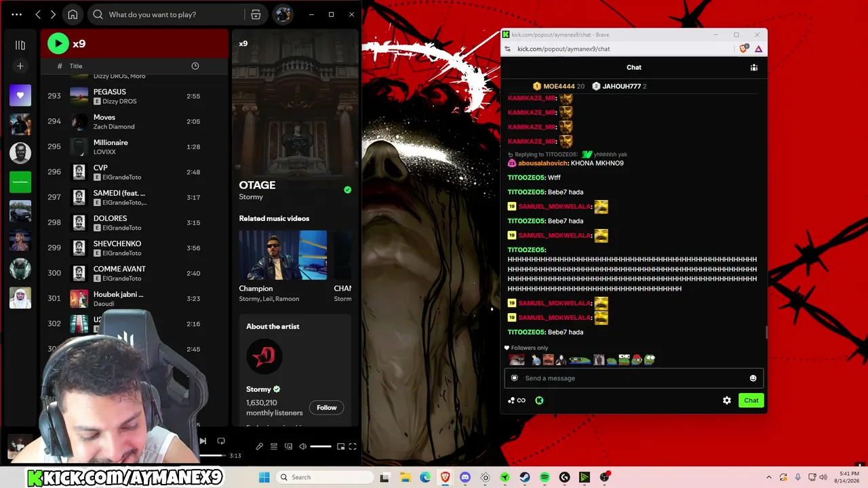Open the Spotify profile avatar menu

283,14
